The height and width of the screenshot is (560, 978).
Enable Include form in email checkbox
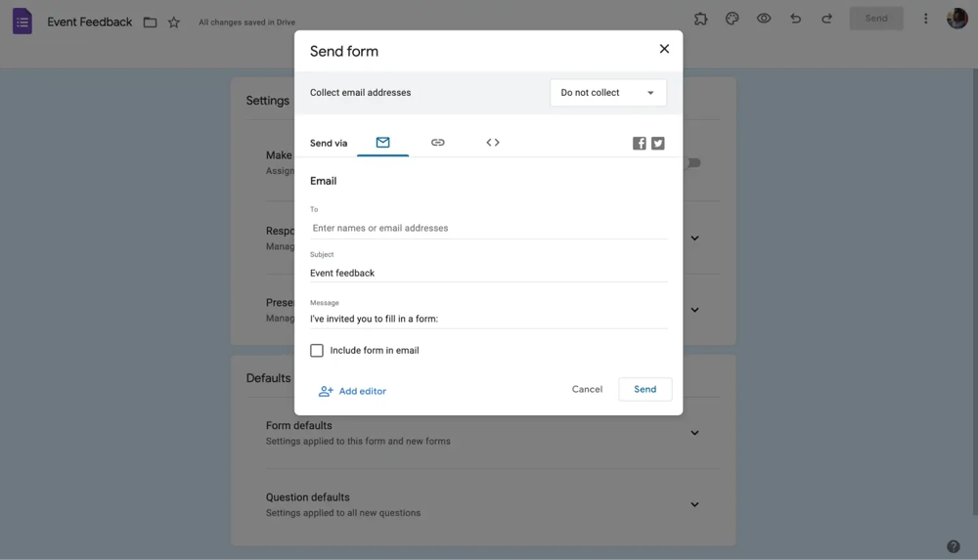[x=317, y=350]
